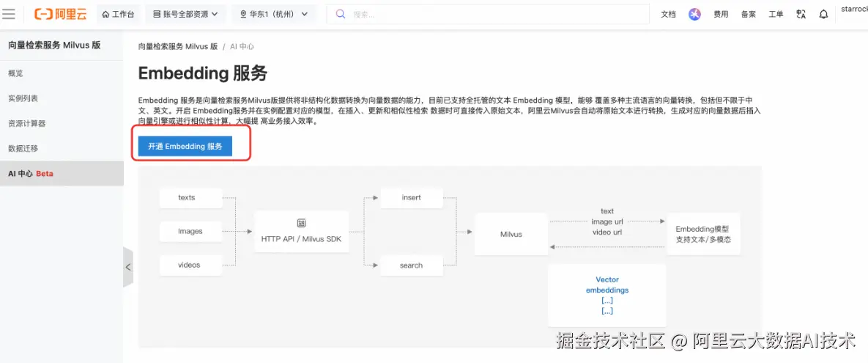Open the 备案 menu
Image resolution: width=868 pixels, height=363 pixels.
(x=749, y=15)
